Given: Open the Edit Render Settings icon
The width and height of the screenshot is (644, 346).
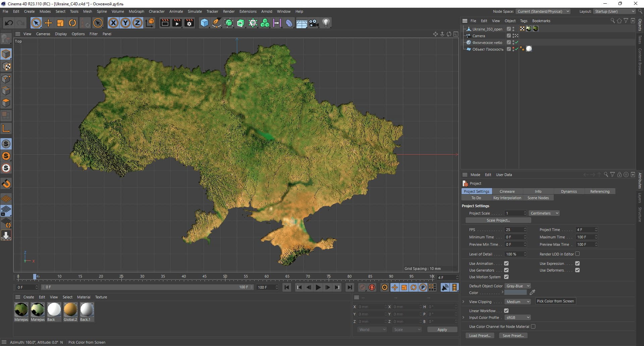Looking at the screenshot, I should [189, 23].
